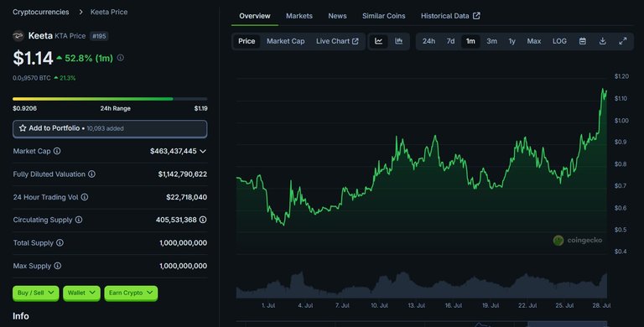Open the News tab
This screenshot has height=327, width=644.
tap(337, 16)
